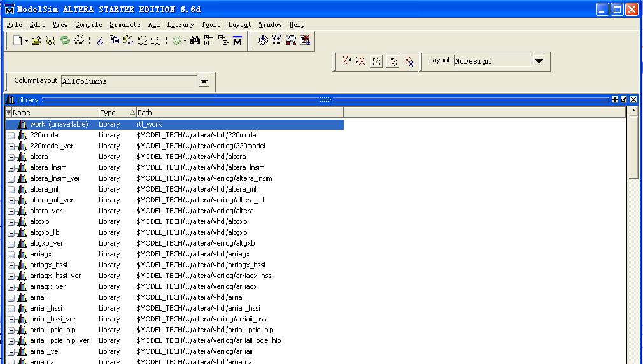Screen dimensions: 643x364
Task: Undock the Library pane
Action: [624, 100]
